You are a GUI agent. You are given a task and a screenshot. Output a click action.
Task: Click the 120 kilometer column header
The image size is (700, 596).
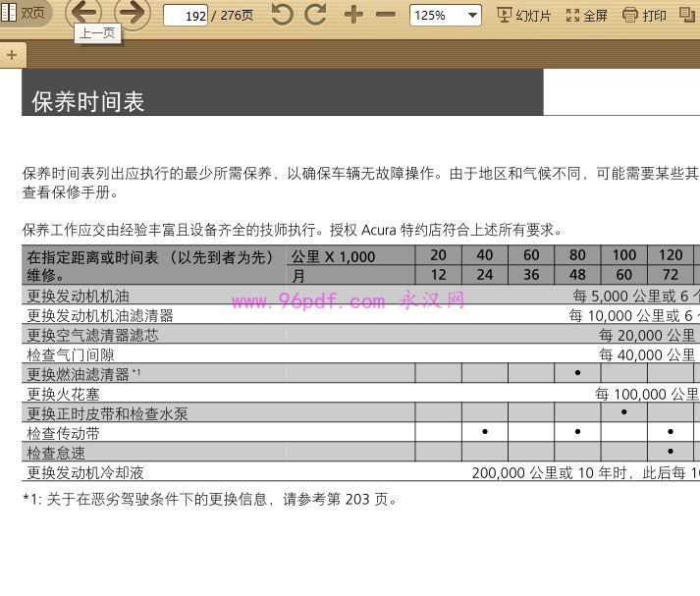coord(671,255)
